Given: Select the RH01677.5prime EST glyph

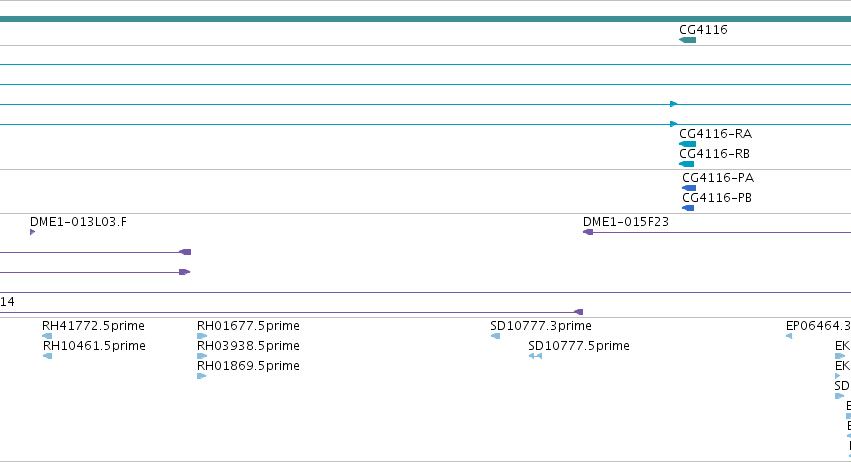Looking at the screenshot, I should [x=202, y=337].
